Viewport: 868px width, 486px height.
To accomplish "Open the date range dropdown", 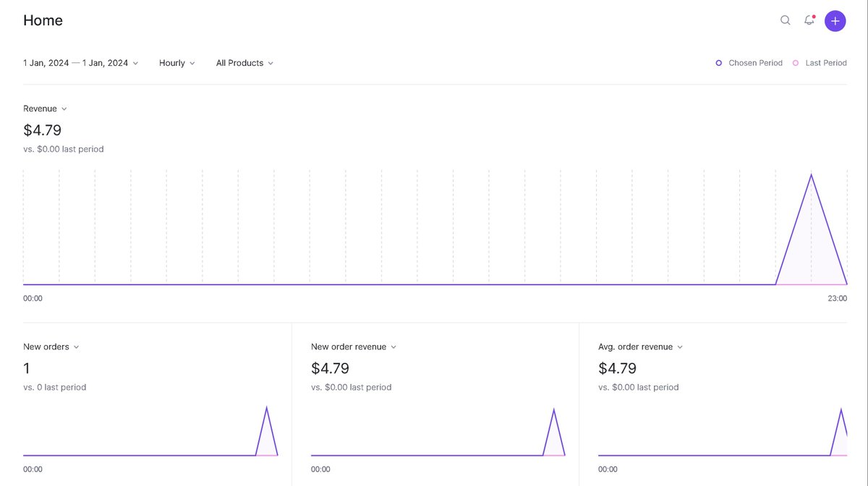I will click(80, 63).
